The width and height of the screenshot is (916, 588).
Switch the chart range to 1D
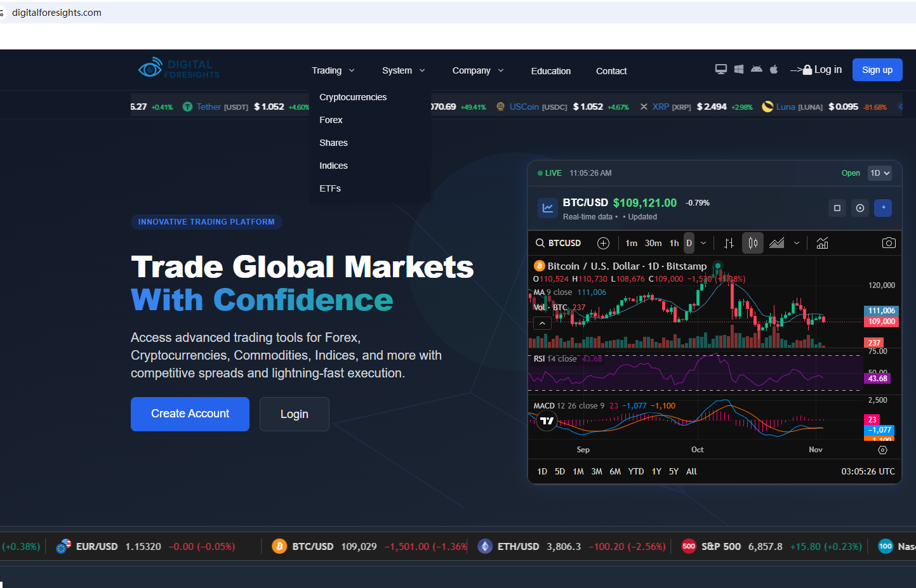(542, 471)
